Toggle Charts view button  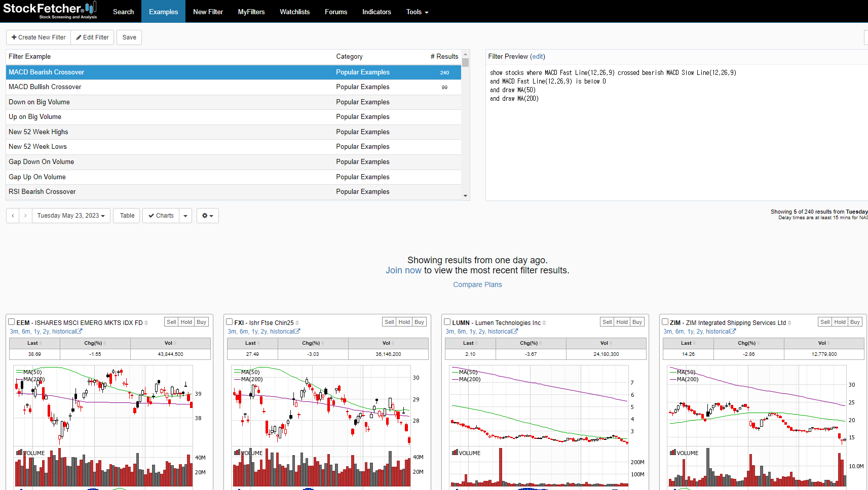tap(161, 216)
